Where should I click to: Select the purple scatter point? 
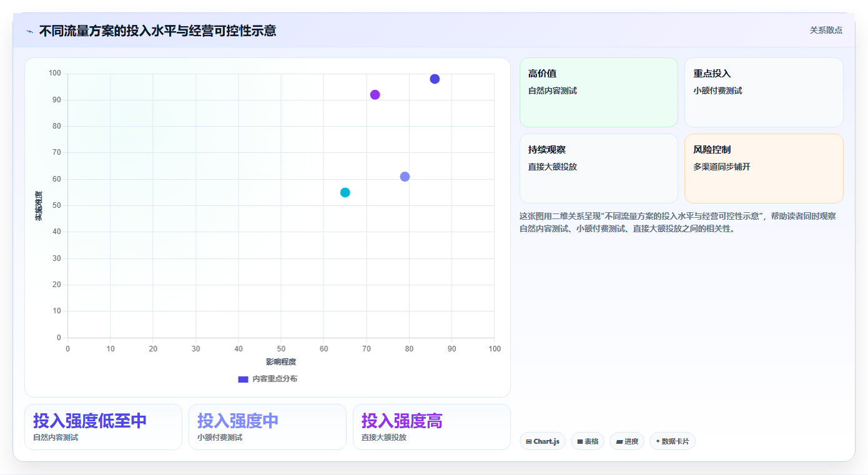(x=375, y=95)
